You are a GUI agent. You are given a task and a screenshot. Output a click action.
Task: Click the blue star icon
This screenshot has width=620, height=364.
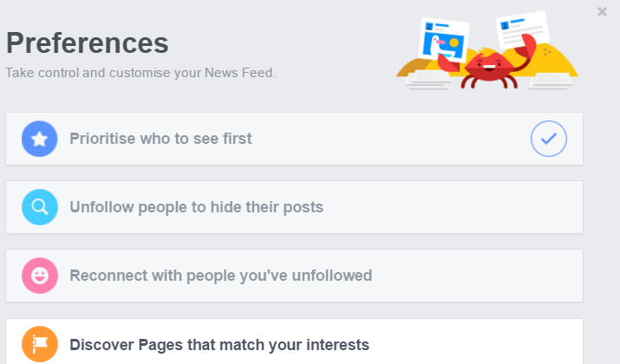(40, 139)
